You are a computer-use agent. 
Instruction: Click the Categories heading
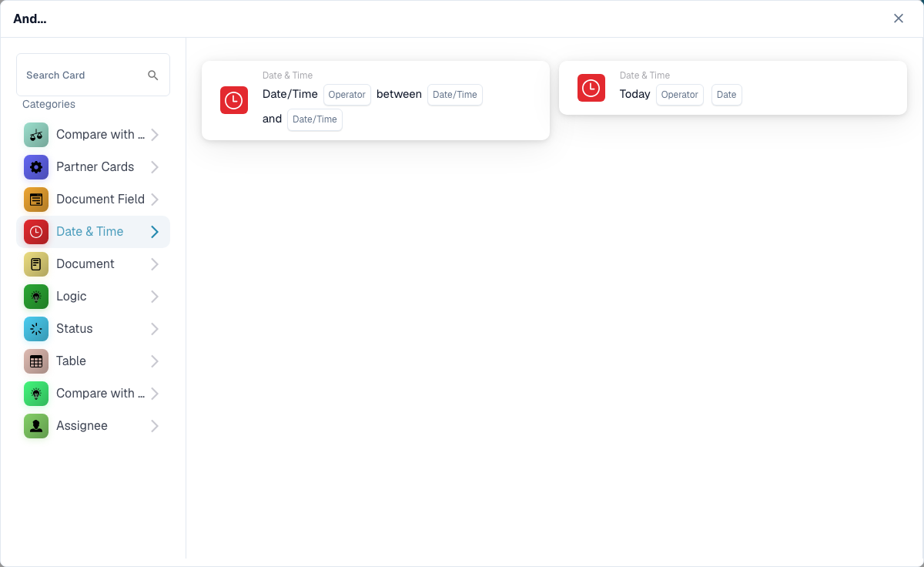pos(49,104)
